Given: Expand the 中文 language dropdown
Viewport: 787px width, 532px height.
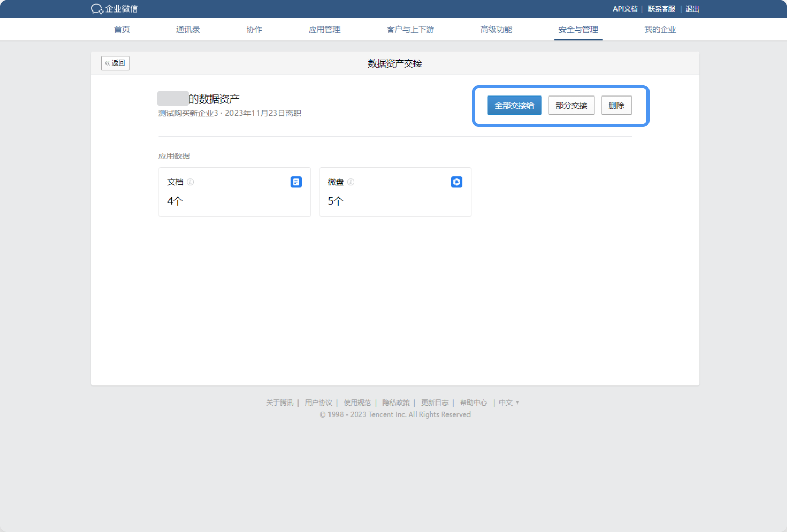Looking at the screenshot, I should 509,402.
